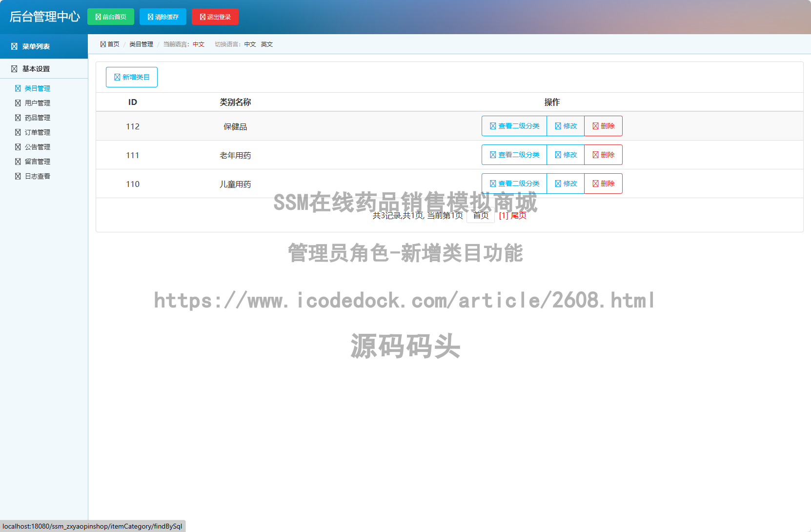
Task: Click the 新增类目 button
Action: pos(132,77)
